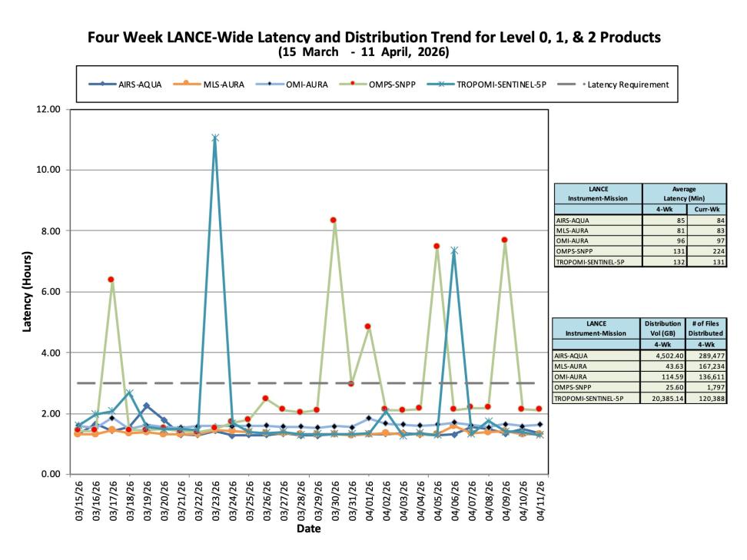This screenshot has height=560, width=747.
Task: Select the OMPS-SNPP red marker on 03/30/26
Action: pos(334,220)
